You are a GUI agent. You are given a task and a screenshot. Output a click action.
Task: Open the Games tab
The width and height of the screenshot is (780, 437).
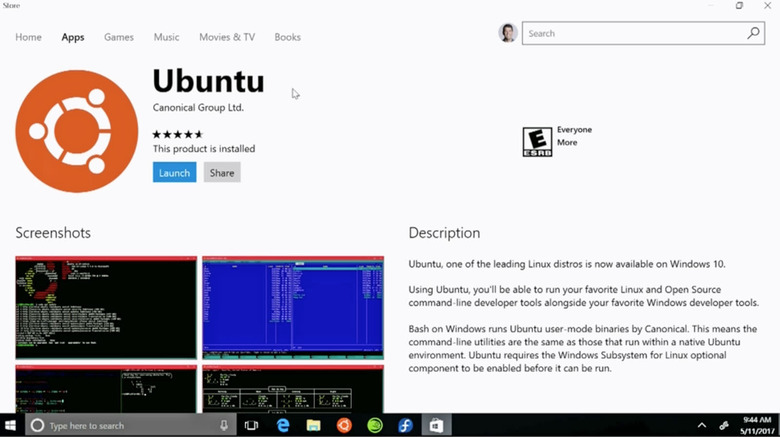(119, 37)
